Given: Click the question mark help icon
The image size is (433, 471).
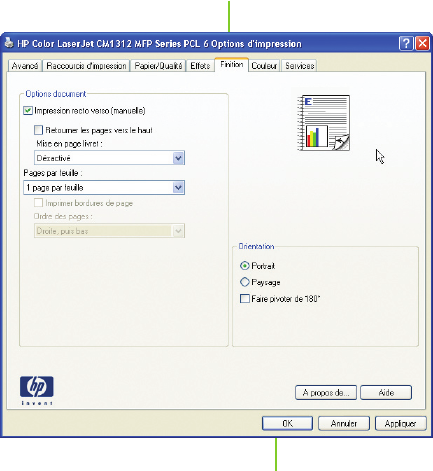Looking at the screenshot, I should (406, 44).
